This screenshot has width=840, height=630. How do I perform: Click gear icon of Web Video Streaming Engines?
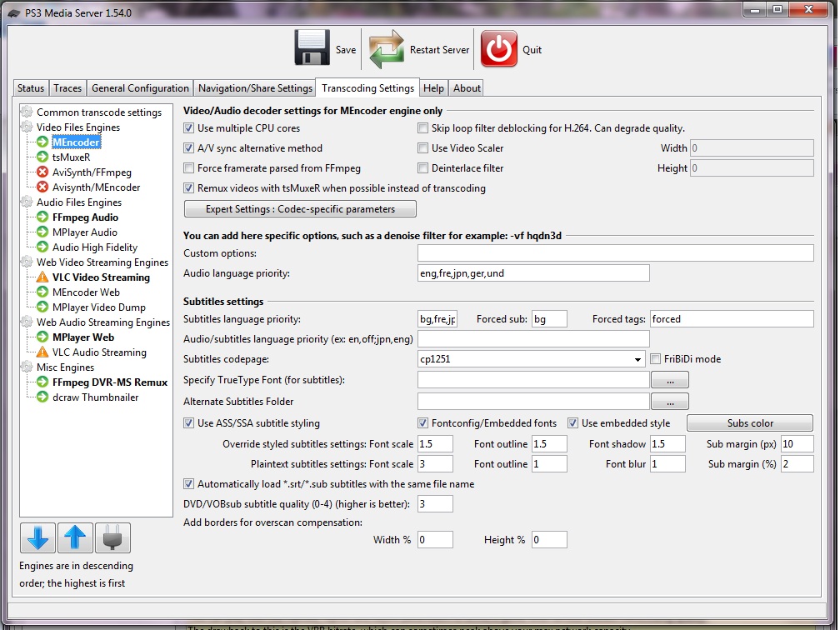[x=27, y=262]
